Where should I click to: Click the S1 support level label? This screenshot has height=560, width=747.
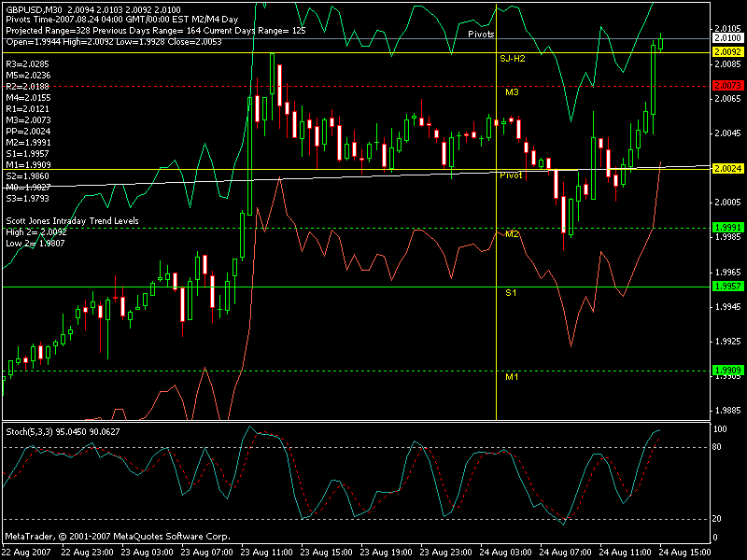click(511, 293)
